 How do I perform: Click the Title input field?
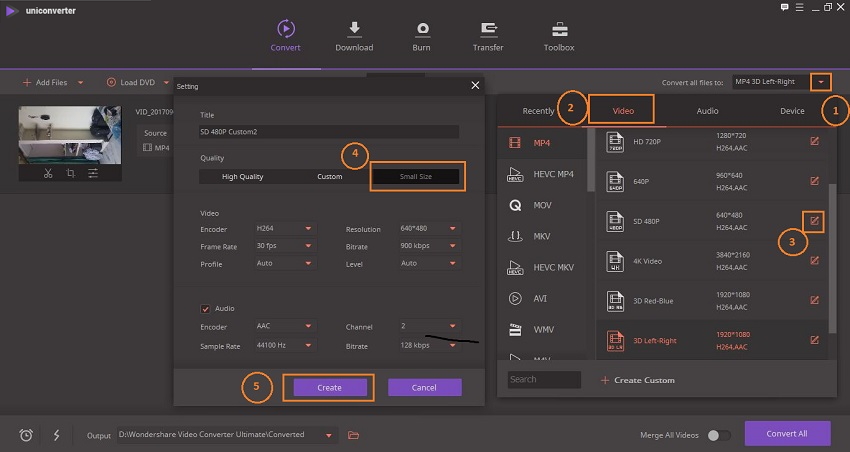coord(329,132)
